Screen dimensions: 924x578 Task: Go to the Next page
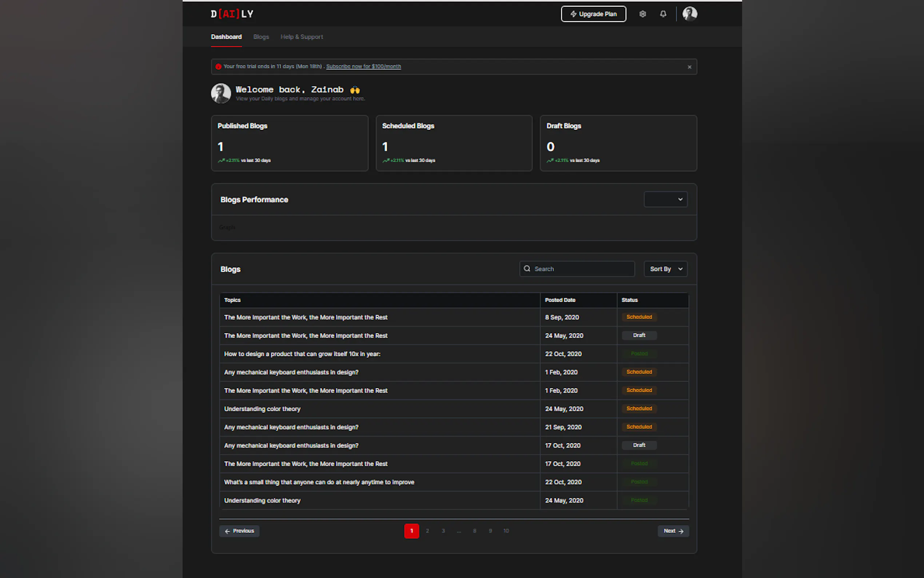[673, 531]
